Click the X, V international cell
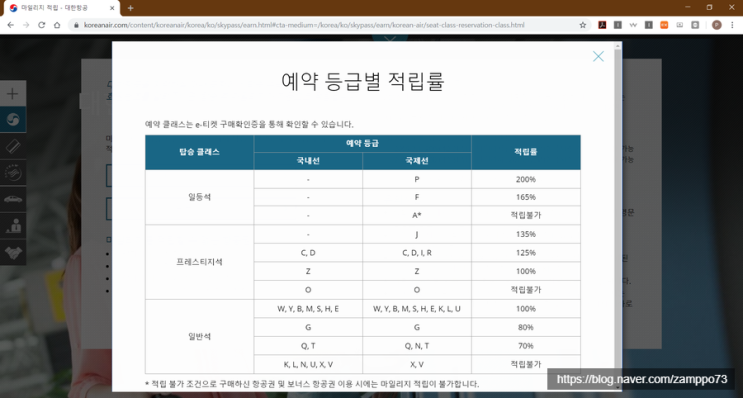 pyautogui.click(x=417, y=364)
